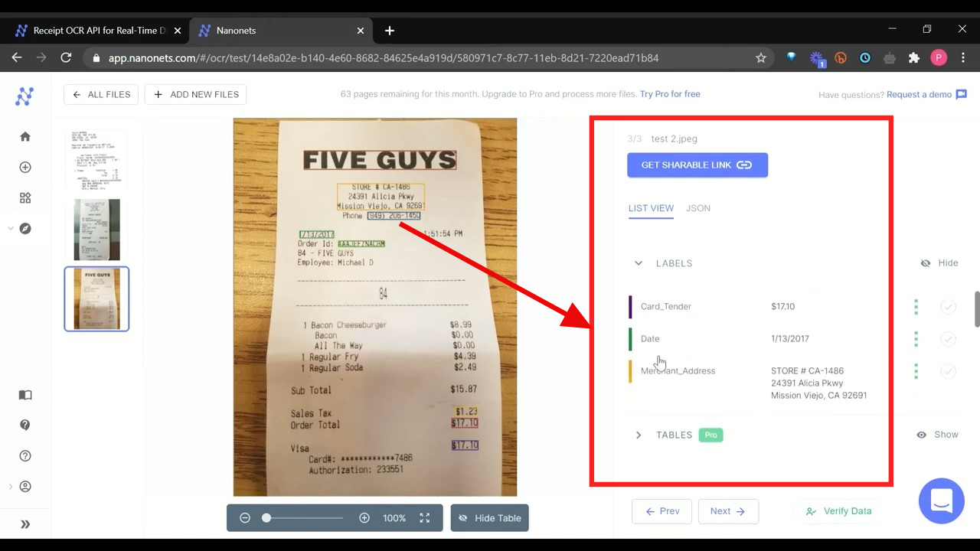
Task: Click the fit-to-screen fullscreen icon
Action: pyautogui.click(x=424, y=518)
